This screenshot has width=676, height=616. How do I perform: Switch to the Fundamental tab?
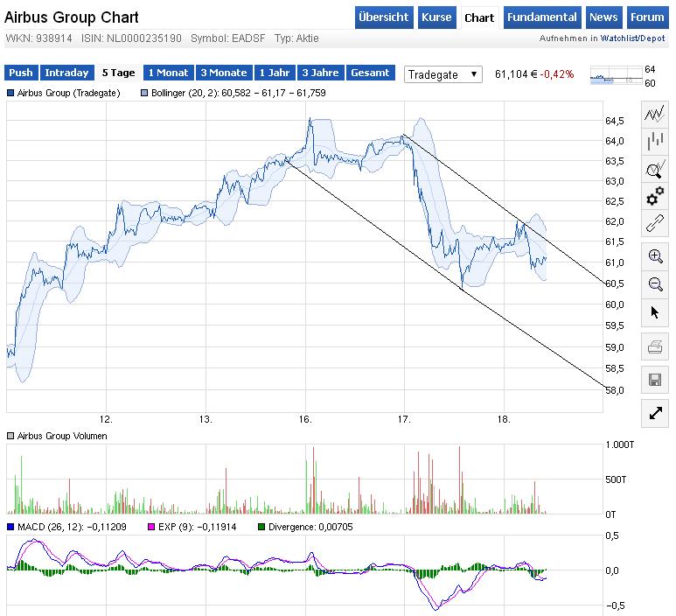[542, 17]
